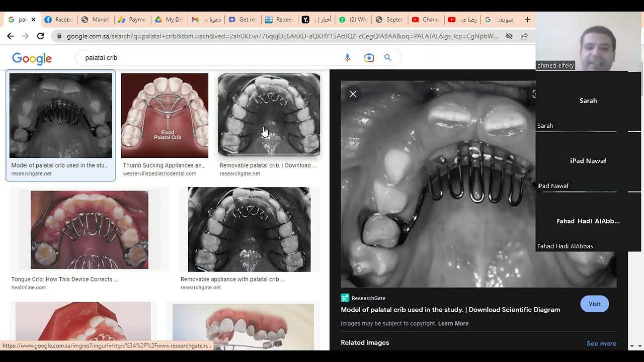
Task: Click the ResearchGate icon in preview panel
Action: click(x=345, y=298)
